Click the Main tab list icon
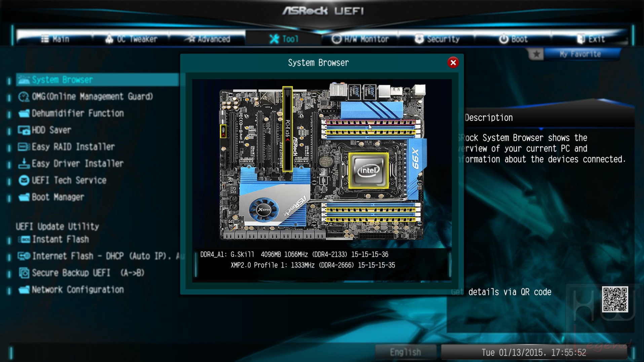Viewport: 644px width, 362px height. pyautogui.click(x=45, y=39)
